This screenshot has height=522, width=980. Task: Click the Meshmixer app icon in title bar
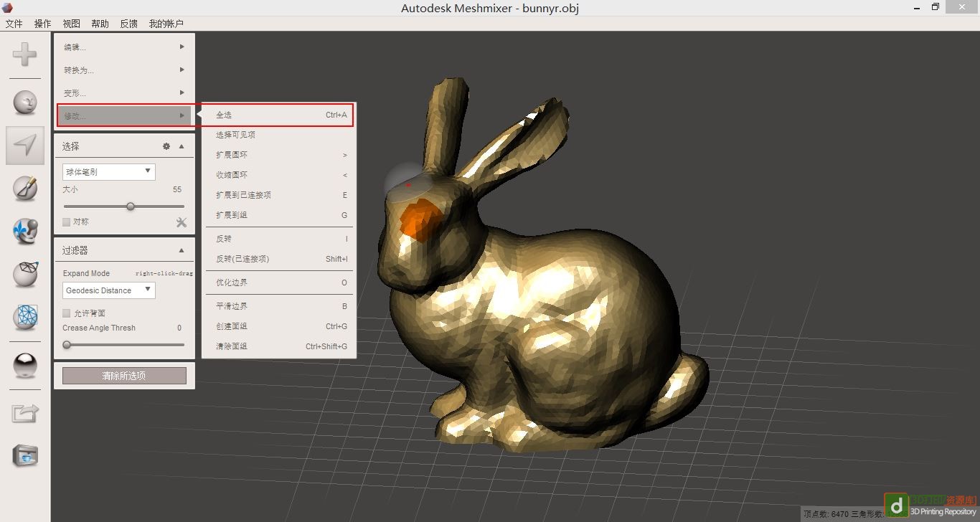tap(7, 8)
